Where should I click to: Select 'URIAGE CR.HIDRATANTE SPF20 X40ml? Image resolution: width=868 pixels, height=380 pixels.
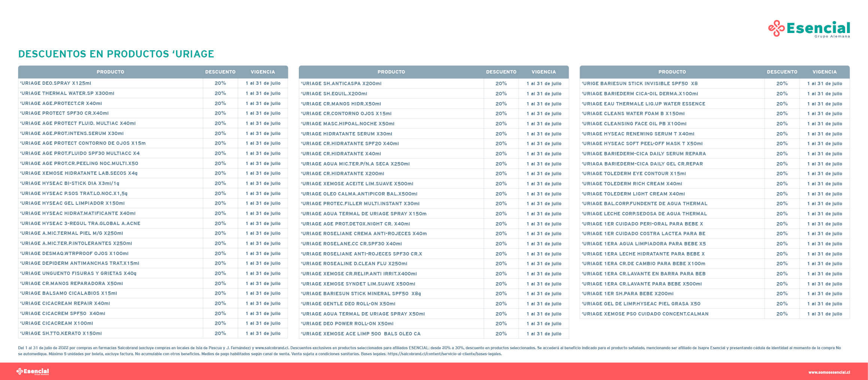pyautogui.click(x=434, y=144)
